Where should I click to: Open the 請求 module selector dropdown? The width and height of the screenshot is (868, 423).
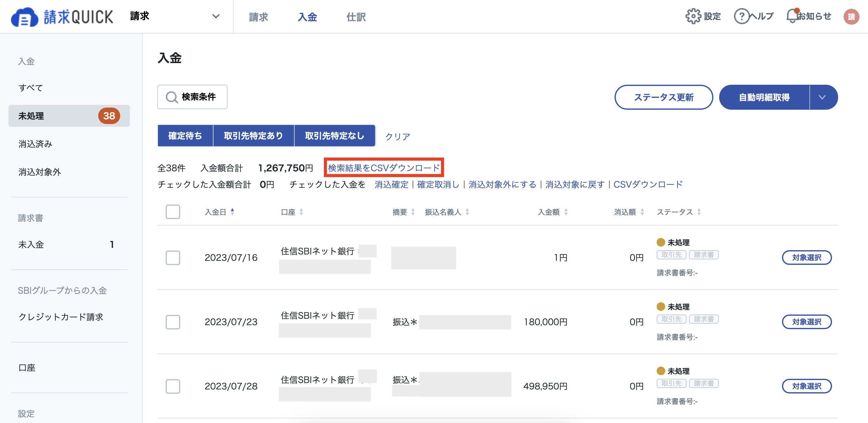pyautogui.click(x=216, y=16)
